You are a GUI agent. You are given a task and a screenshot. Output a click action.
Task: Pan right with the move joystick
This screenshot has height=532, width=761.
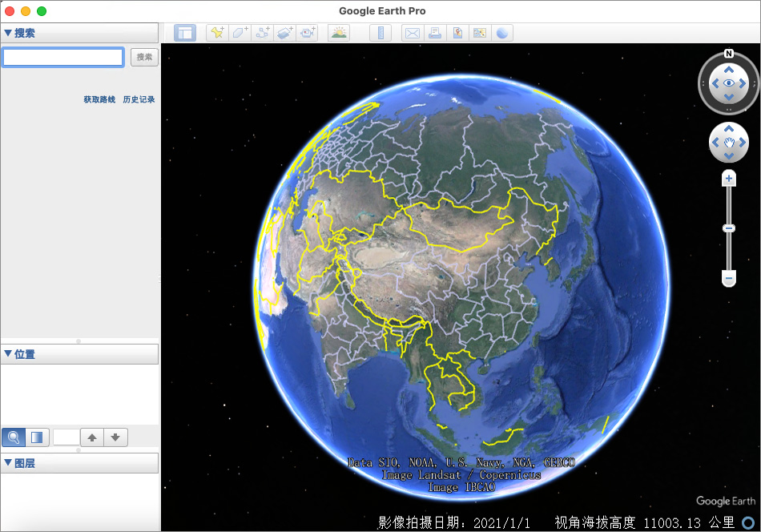(x=743, y=143)
